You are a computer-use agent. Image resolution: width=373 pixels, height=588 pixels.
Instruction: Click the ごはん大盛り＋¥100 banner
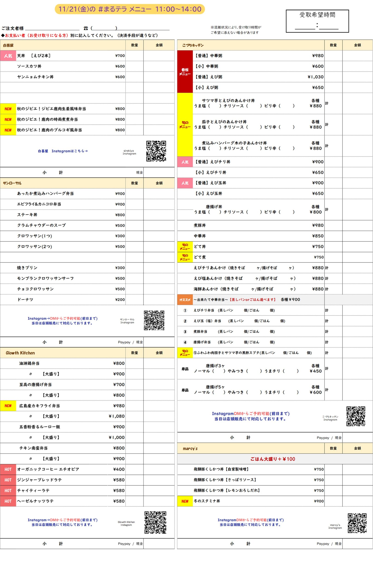[x=272, y=459]
